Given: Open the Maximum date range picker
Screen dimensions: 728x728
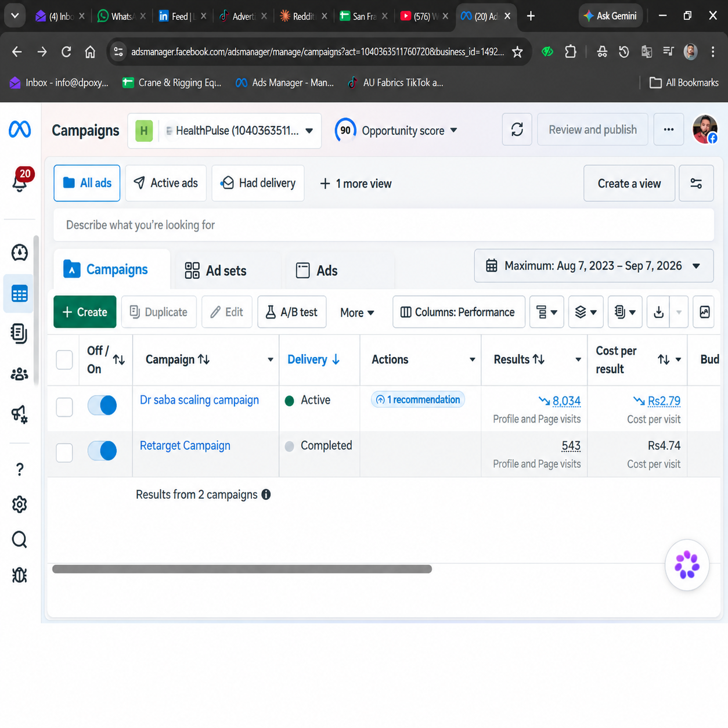Looking at the screenshot, I should point(594,266).
